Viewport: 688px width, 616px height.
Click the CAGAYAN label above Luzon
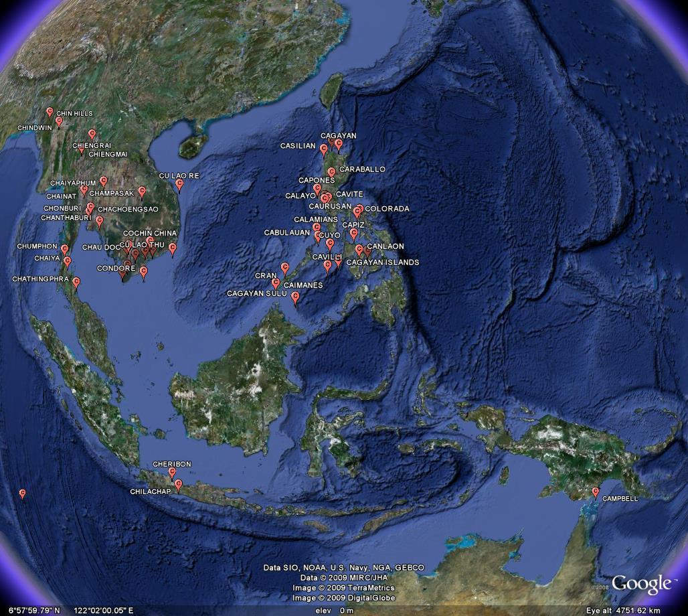click(x=338, y=136)
